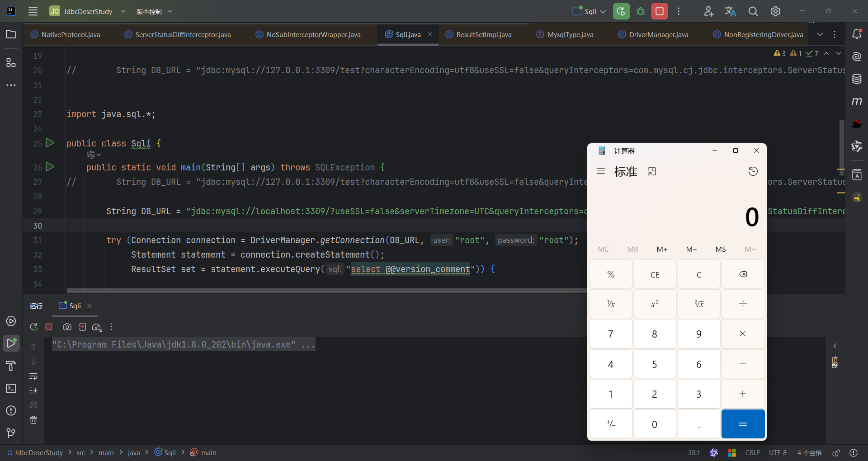Screen dimensions: 868x461
Task: Rerun the Sqli run configuration in the top toolbar
Action: (x=621, y=11)
